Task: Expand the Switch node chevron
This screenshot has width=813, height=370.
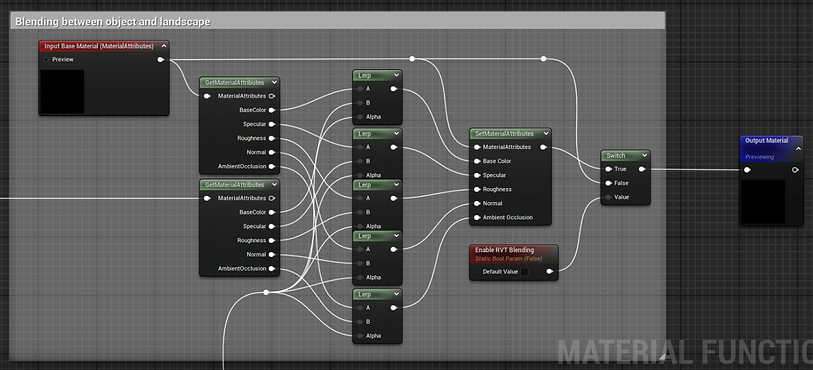Action: coord(644,155)
